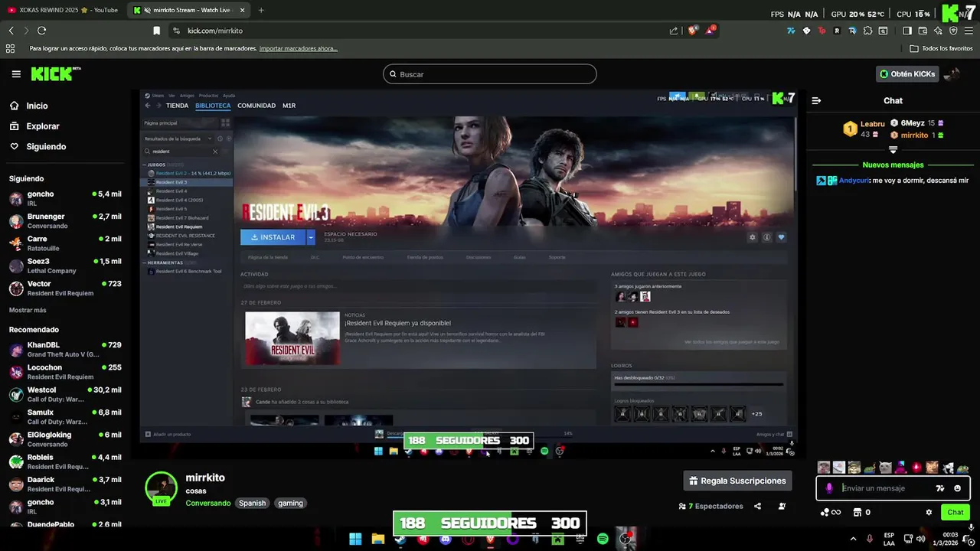Image resolution: width=980 pixels, height=551 pixels.
Task: Open the volume control in the system tray
Action: point(923,539)
